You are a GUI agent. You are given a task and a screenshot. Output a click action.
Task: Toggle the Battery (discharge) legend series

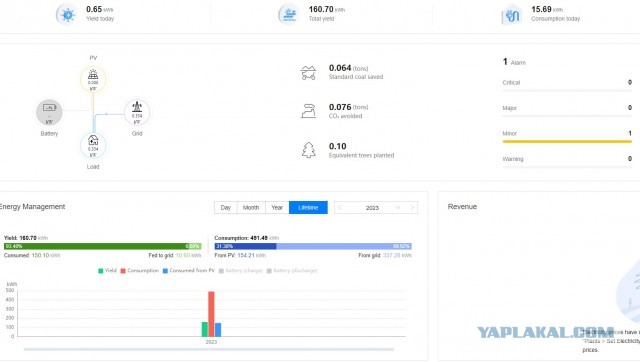pyautogui.click(x=292, y=271)
